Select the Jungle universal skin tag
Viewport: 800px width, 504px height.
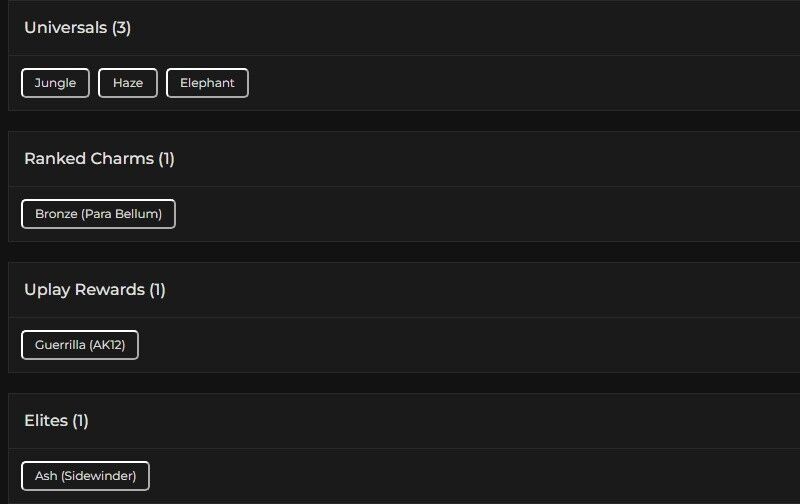(x=55, y=83)
